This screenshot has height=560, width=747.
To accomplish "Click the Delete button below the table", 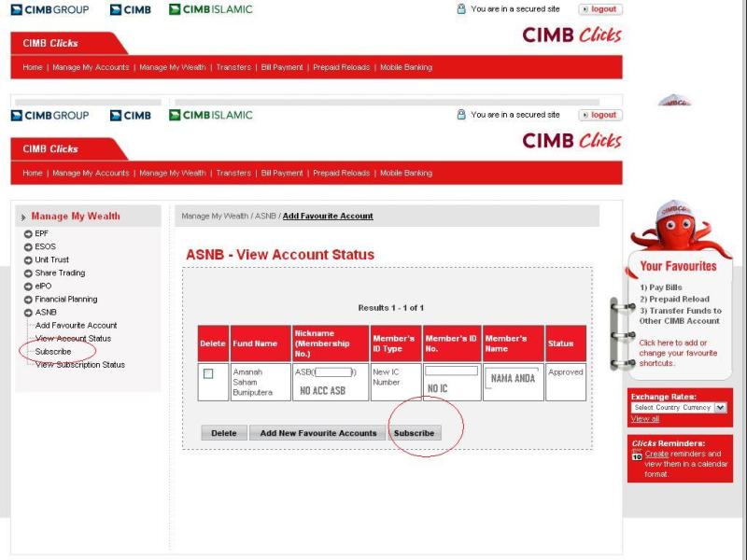I will pos(224,433).
